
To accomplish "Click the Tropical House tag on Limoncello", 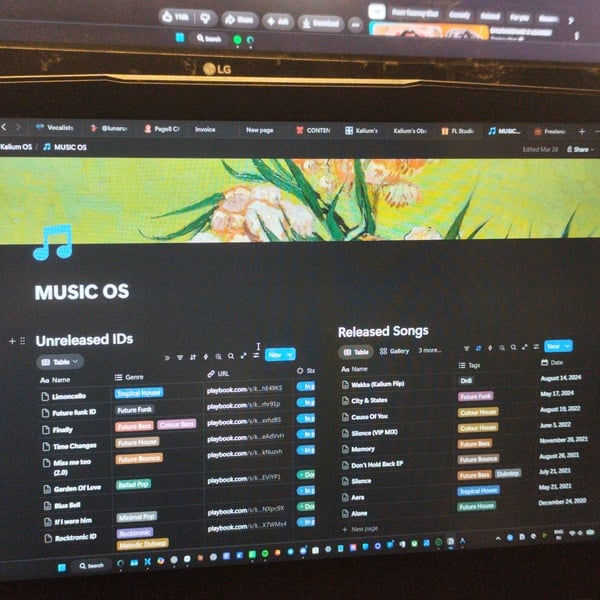I will point(139,393).
